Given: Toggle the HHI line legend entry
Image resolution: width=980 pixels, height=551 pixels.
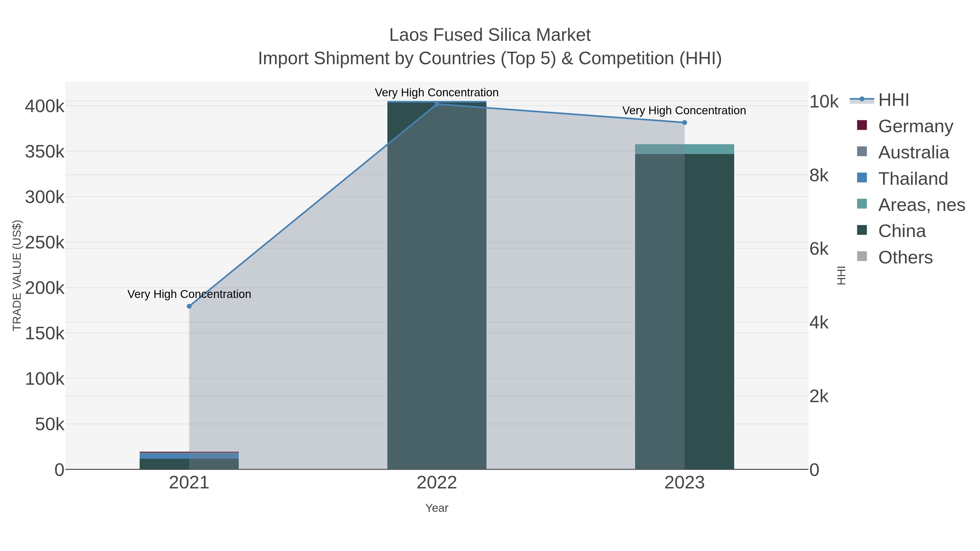Looking at the screenshot, I should point(880,100).
